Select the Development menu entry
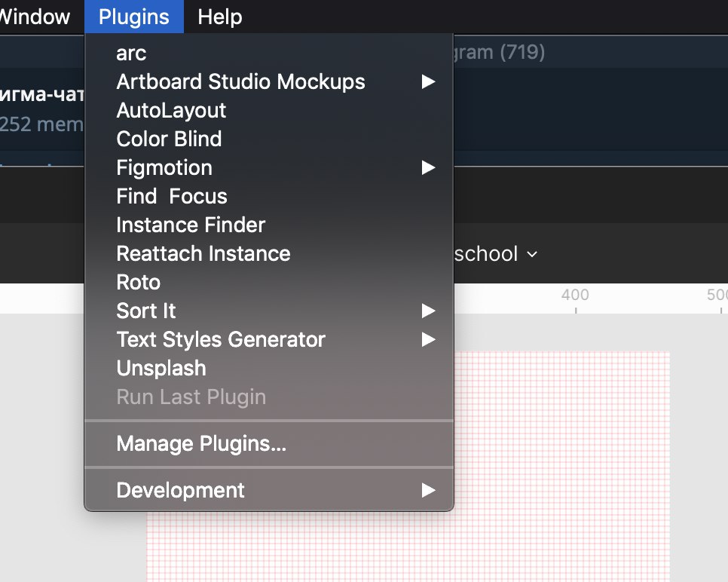Screen dimensions: 728x582 pos(269,491)
